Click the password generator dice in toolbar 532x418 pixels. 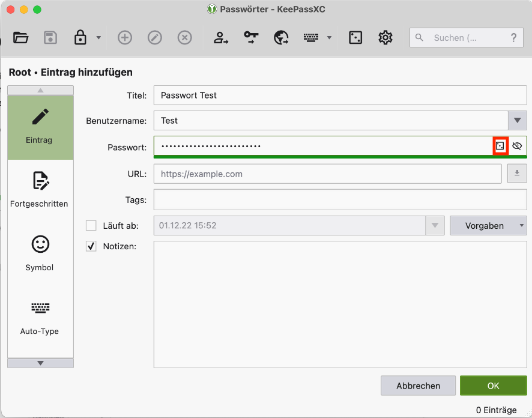[x=355, y=38]
